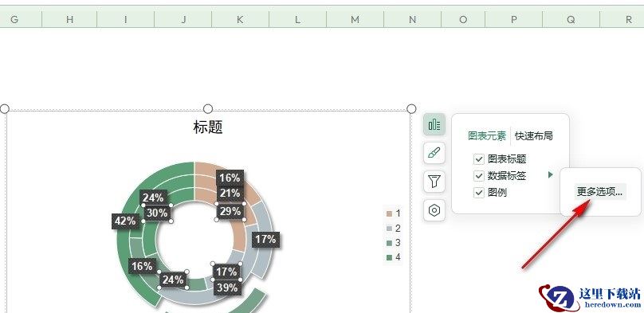The image size is (644, 313).
Task: Toggle the 图例 checkbox
Action: click(479, 193)
